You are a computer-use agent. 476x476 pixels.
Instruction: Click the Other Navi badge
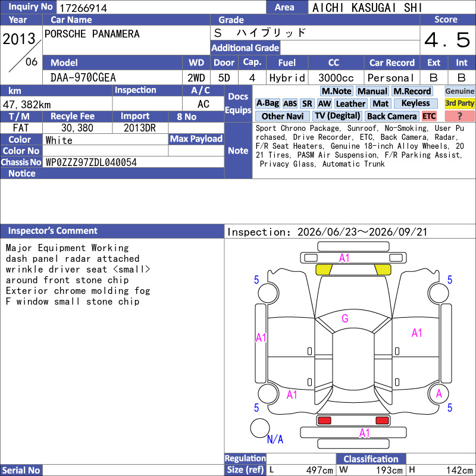pyautogui.click(x=282, y=116)
